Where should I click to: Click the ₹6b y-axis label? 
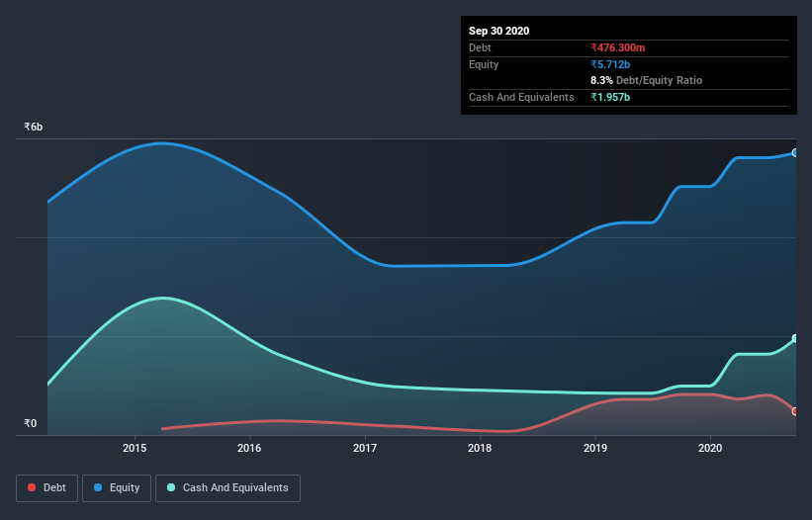34,127
